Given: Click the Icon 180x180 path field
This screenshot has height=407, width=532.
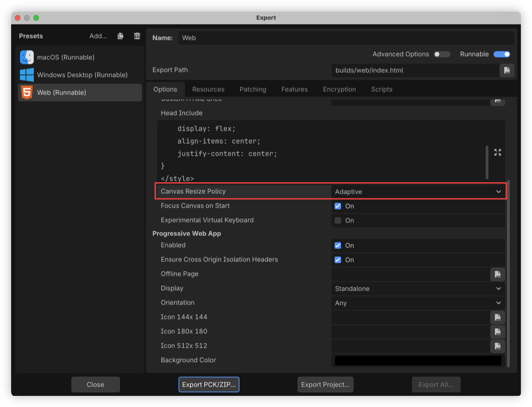Looking at the screenshot, I should pyautogui.click(x=411, y=331).
